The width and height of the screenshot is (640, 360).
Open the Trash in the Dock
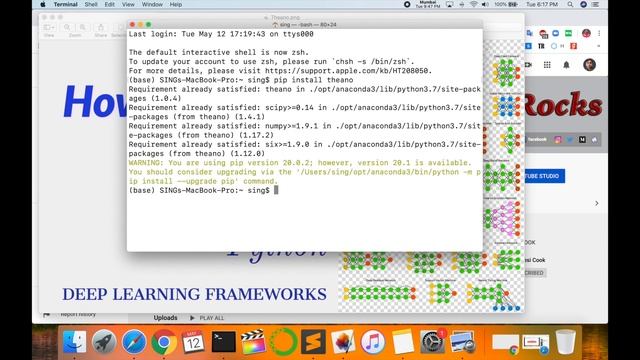[565, 341]
